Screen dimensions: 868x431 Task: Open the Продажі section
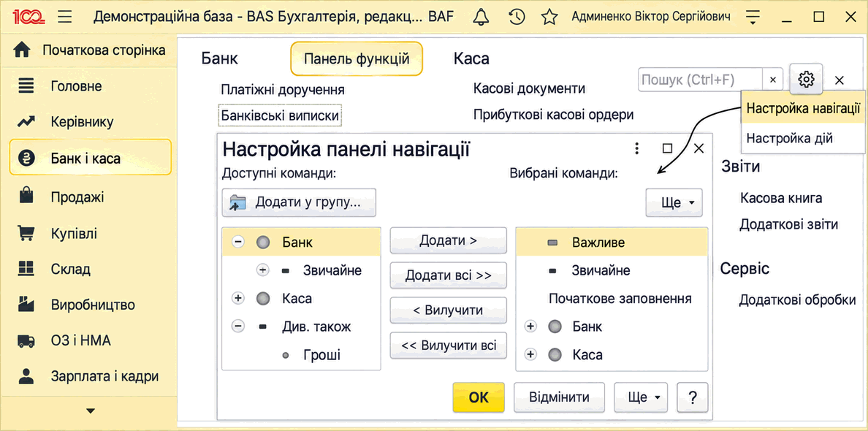point(77,197)
